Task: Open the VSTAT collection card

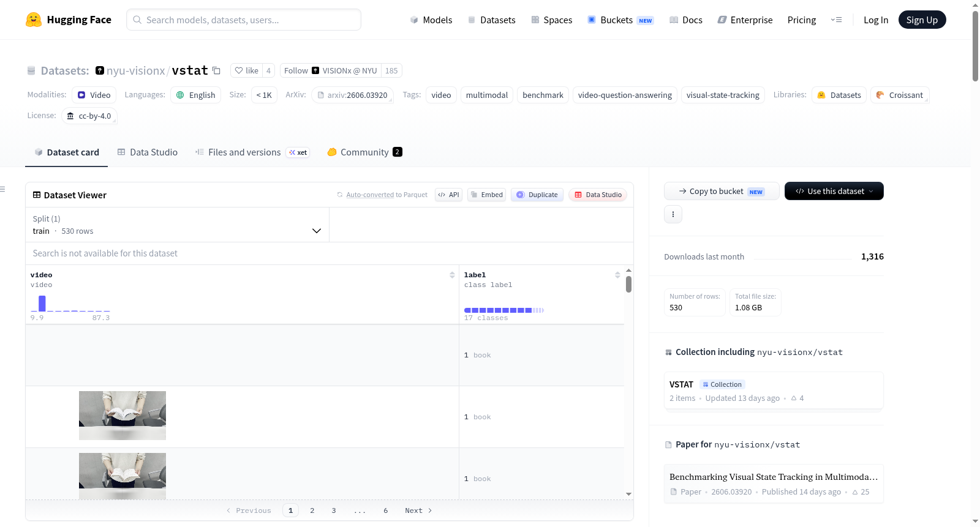Action: tap(774, 391)
